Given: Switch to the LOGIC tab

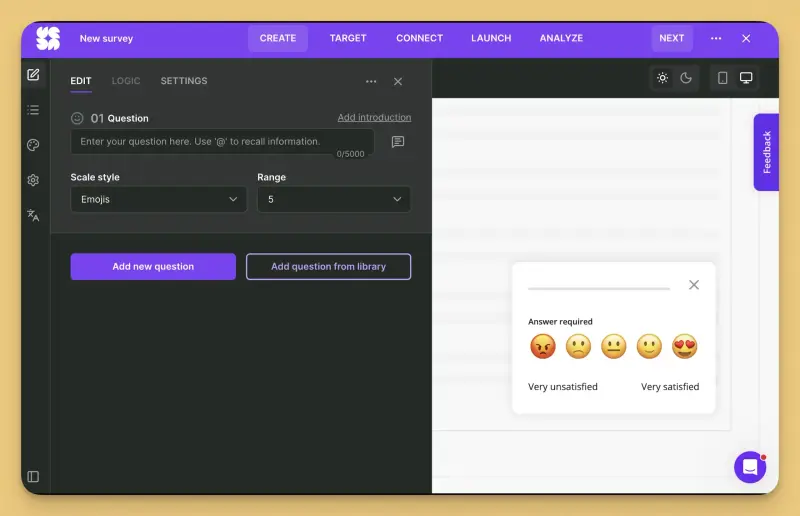Looking at the screenshot, I should tap(126, 81).
